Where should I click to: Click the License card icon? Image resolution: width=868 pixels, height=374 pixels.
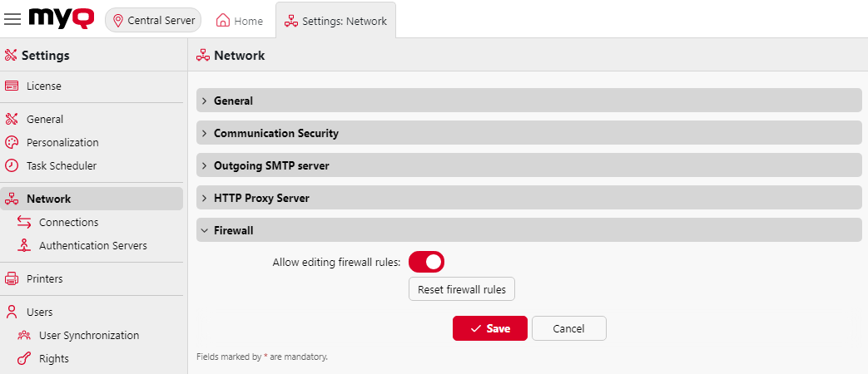12,86
